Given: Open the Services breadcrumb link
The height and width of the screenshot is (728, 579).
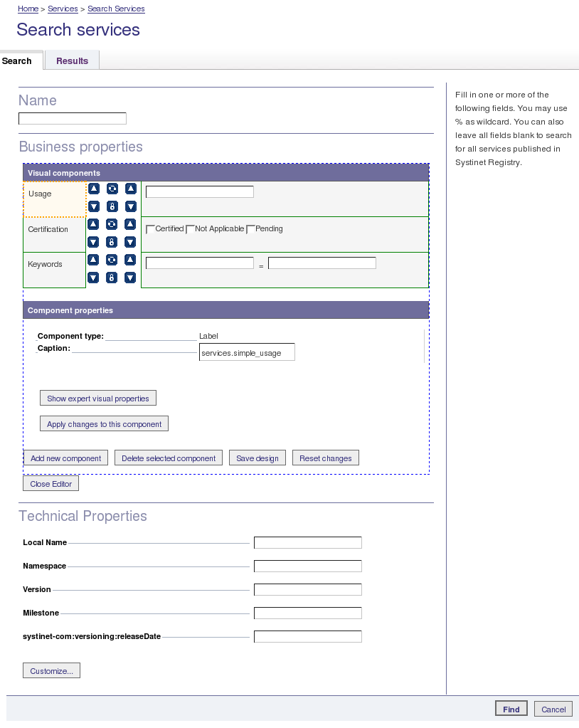Looking at the screenshot, I should click(x=63, y=9).
